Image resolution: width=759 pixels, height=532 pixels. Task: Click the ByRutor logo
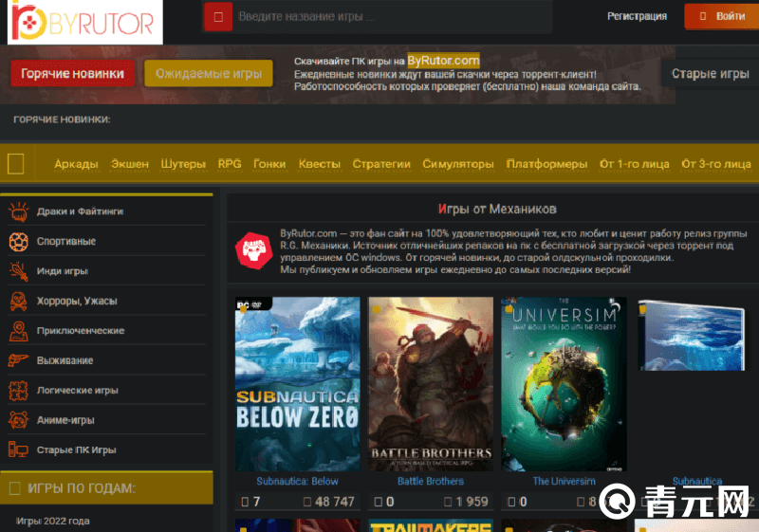(83, 23)
